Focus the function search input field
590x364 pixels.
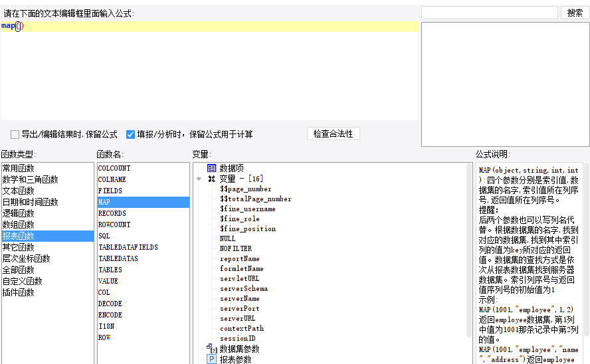pos(489,13)
